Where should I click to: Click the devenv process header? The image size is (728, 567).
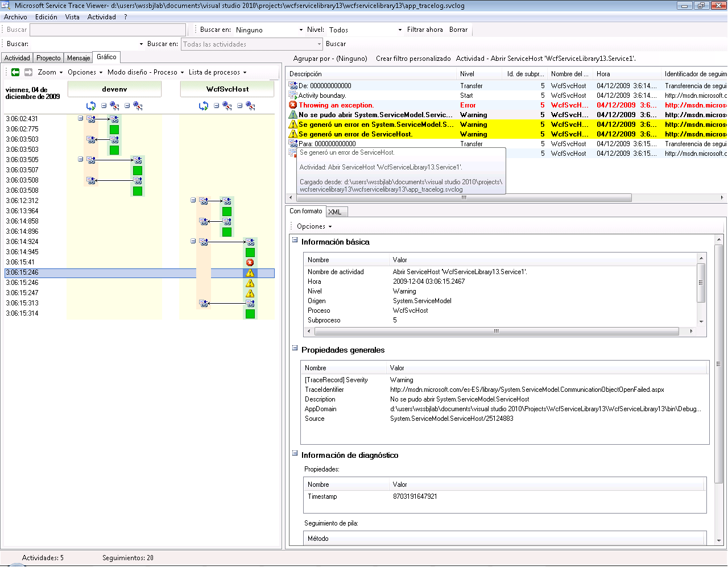point(114,89)
